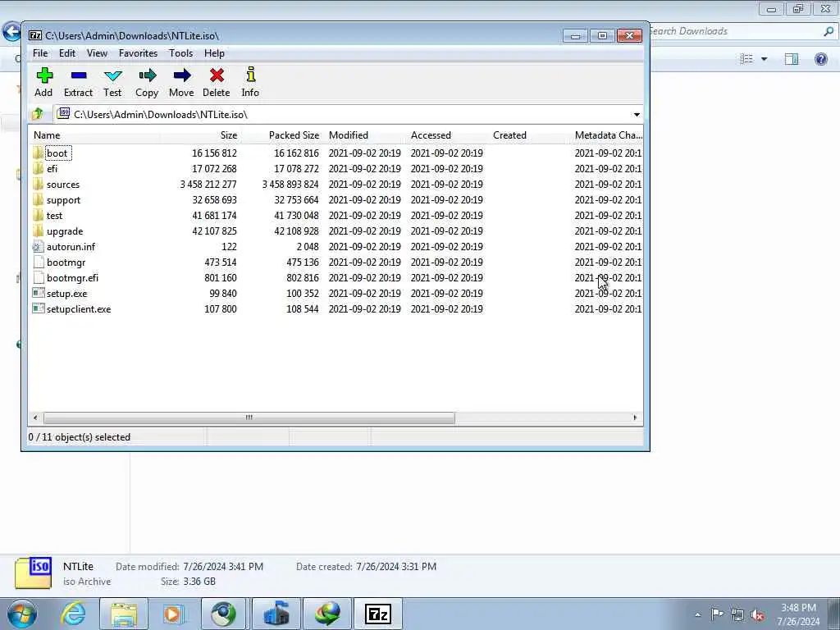Click the scrollbar right arrow
The height and width of the screenshot is (630, 840).
pos(636,418)
